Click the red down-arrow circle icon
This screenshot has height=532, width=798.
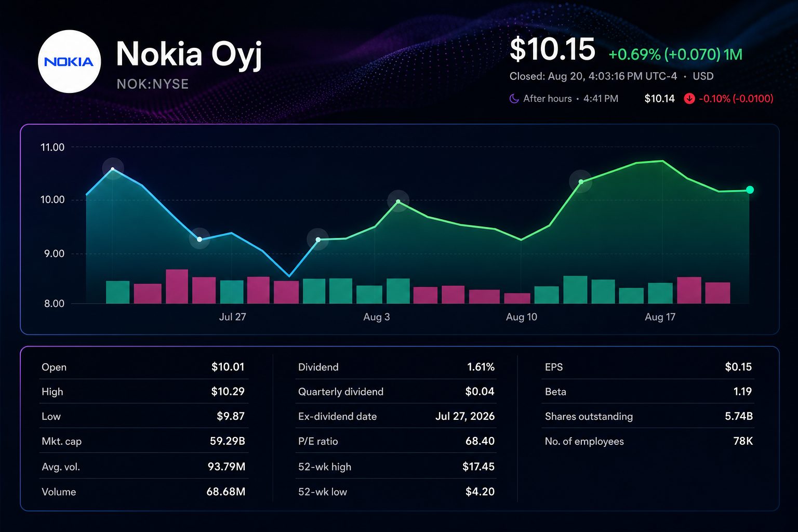[x=689, y=99]
